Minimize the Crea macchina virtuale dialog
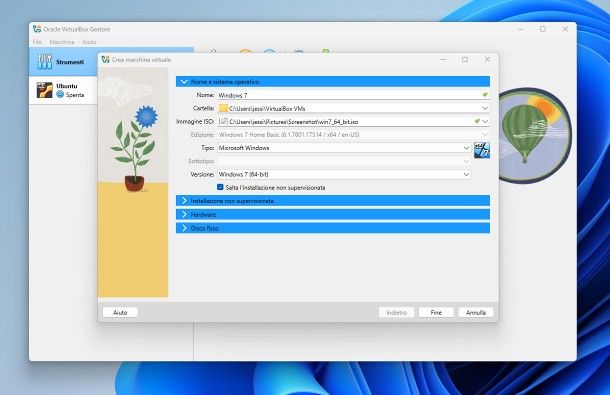The height and width of the screenshot is (395, 610). click(443, 60)
